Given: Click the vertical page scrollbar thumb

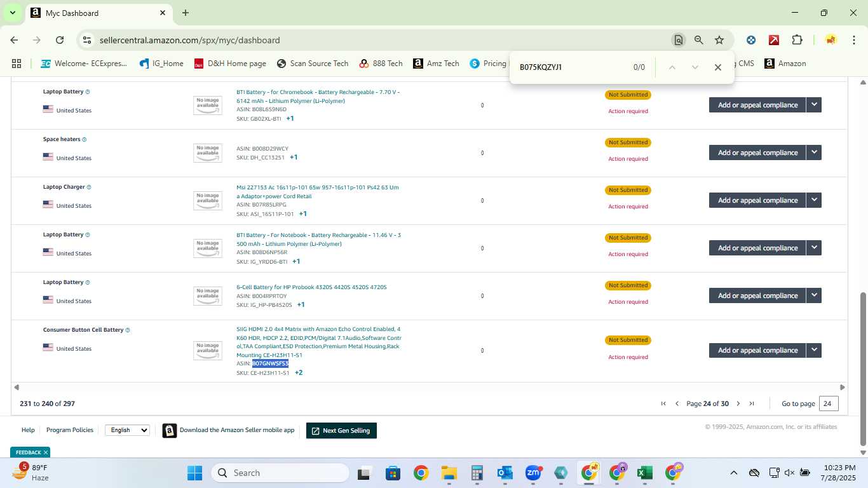Looking at the screenshot, I should click(862, 369).
